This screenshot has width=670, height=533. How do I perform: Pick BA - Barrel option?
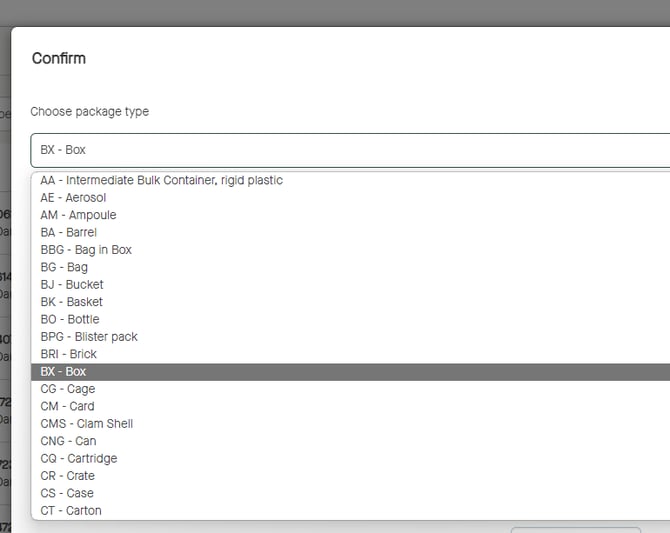click(69, 232)
